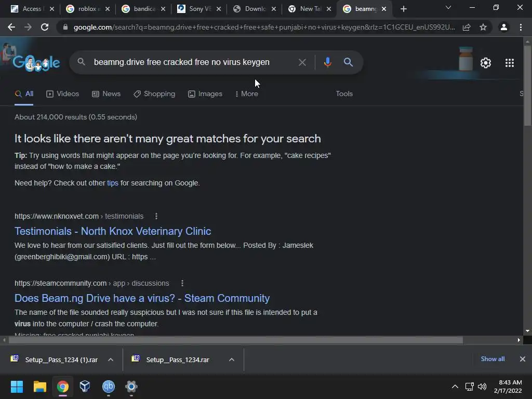Open VirtualBox cube icon in taskbar
Image resolution: width=532 pixels, height=399 pixels.
(x=85, y=387)
